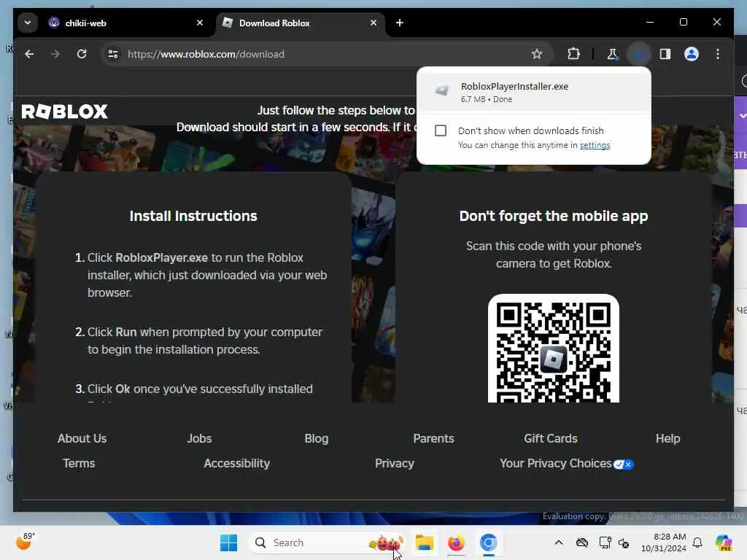The width and height of the screenshot is (747, 560).
Task: Click the Install Instructions heading
Action: pos(193,216)
